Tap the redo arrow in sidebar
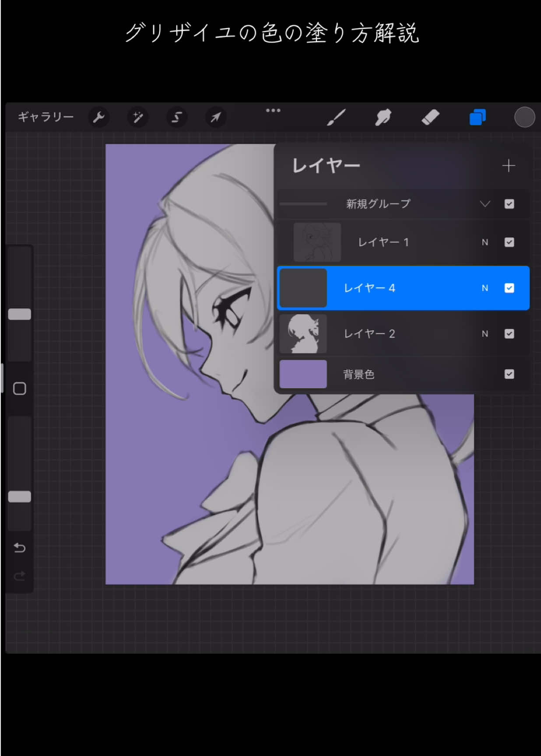The width and height of the screenshot is (541, 756). (20, 576)
